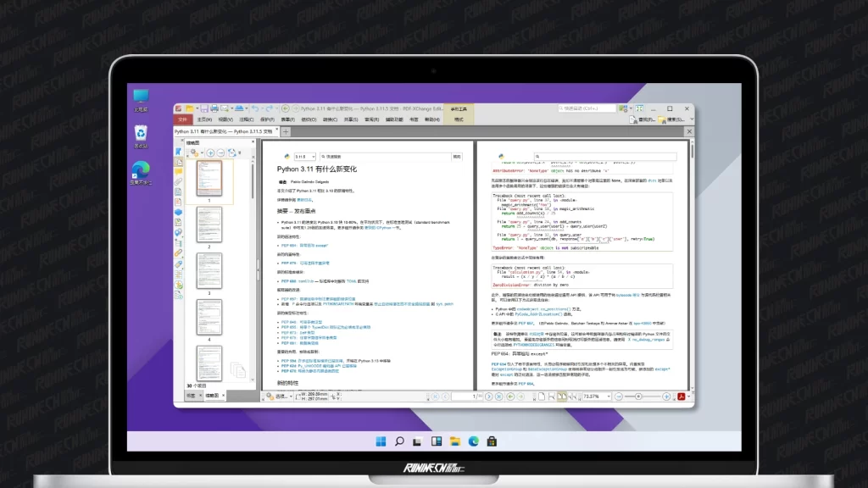This screenshot has width=868, height=488.
Task: Expand the 3.11.5 version selector on page
Action: [x=305, y=157]
